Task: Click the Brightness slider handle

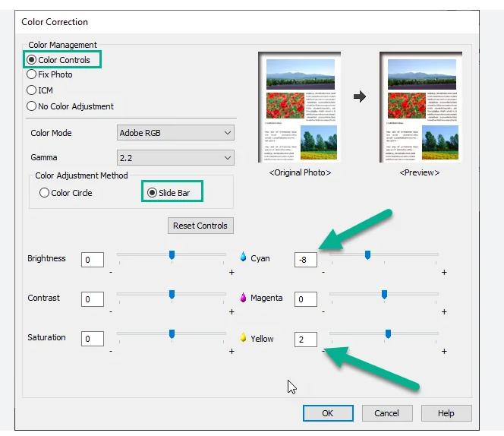Action: click(x=172, y=254)
